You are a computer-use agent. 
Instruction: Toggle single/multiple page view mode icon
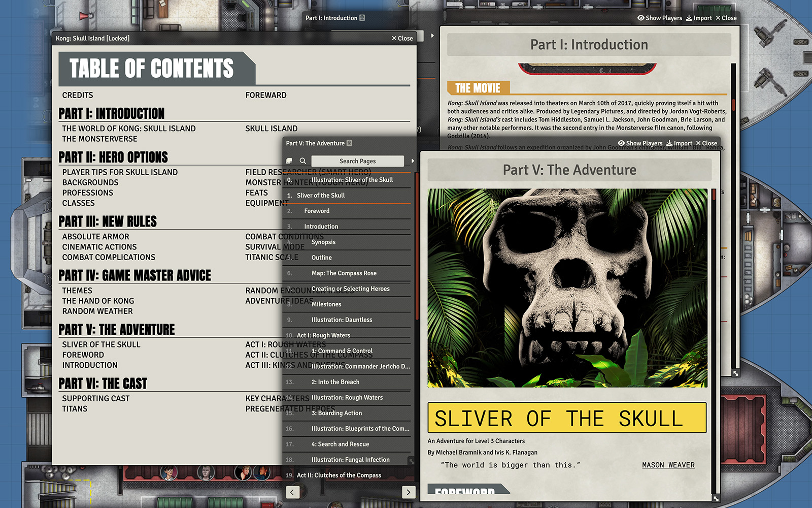coord(289,161)
